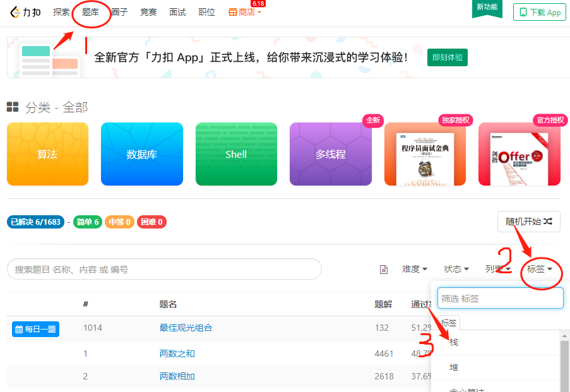Open the 状态 dropdown
Image resolution: width=570 pixels, height=392 pixels.
(456, 269)
